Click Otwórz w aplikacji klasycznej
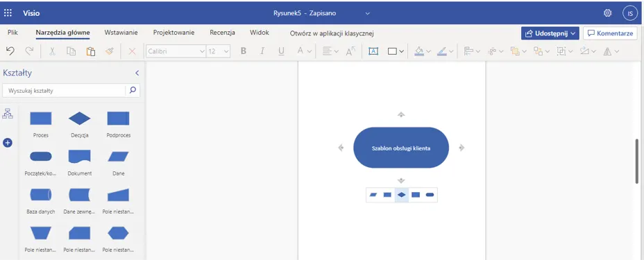 click(332, 34)
